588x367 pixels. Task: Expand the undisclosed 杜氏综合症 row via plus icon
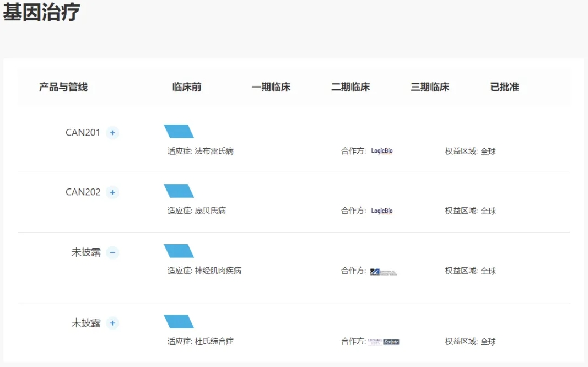112,323
